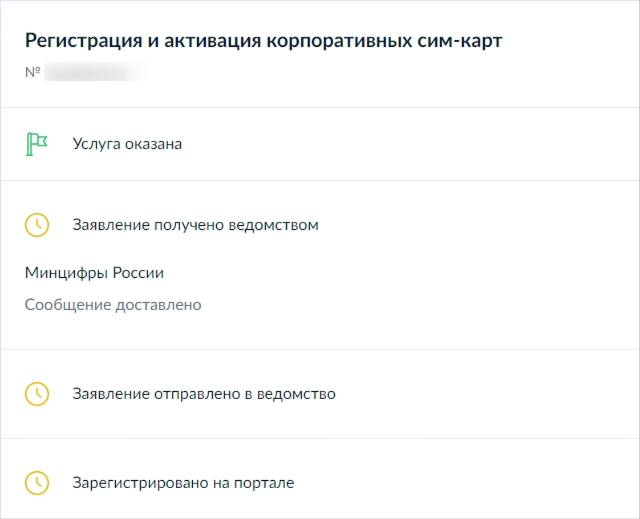640x519 pixels.
Task: Select the 'Услуга оказана' status text
Action: (x=127, y=144)
